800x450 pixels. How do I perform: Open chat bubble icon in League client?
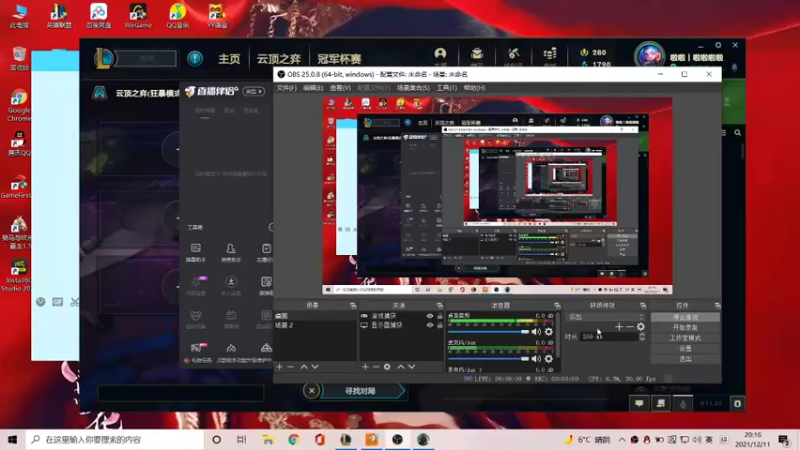[x=639, y=404]
